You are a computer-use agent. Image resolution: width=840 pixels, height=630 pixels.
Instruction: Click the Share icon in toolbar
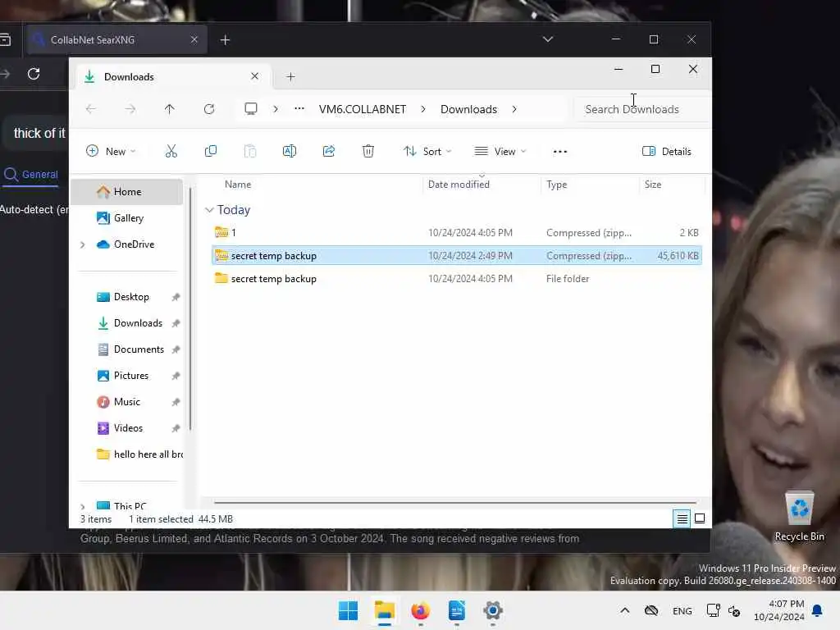point(329,152)
